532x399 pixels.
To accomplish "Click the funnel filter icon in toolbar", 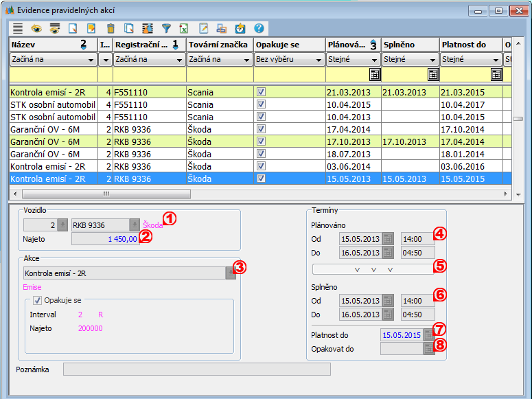I will click(x=165, y=29).
